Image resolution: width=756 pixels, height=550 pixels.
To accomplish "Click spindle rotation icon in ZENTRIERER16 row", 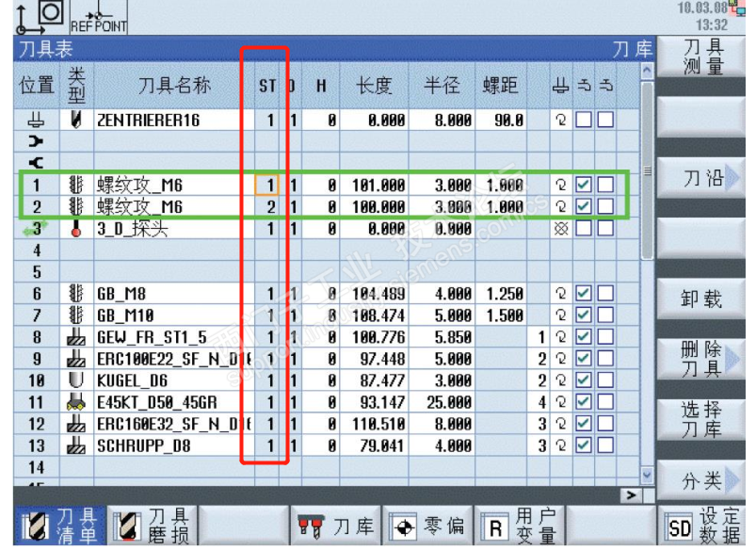I will (561, 120).
